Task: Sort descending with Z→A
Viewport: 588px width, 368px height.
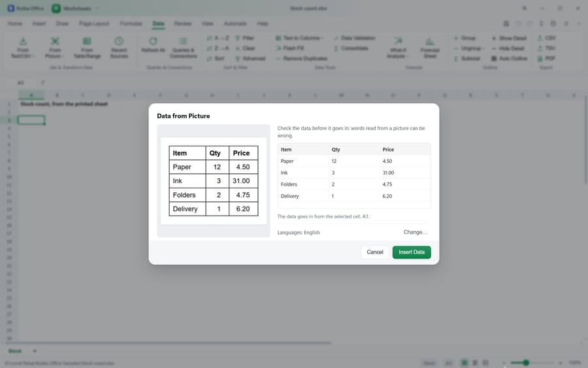Action: [218, 48]
